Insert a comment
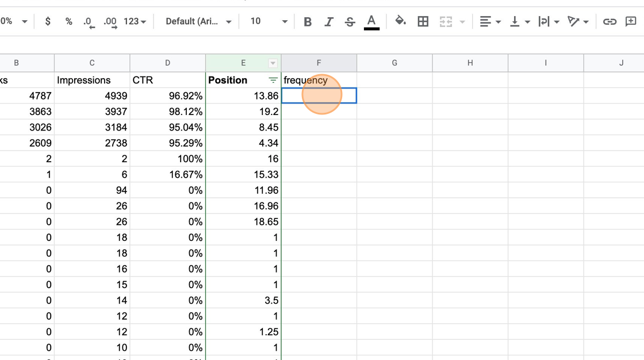This screenshot has height=360, width=644. pyautogui.click(x=631, y=21)
